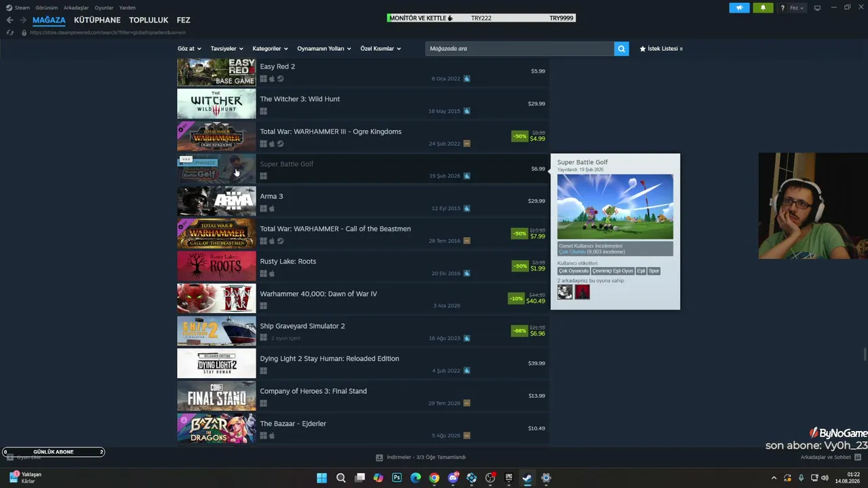
Task: Open the Yardım menu
Action: (127, 7)
